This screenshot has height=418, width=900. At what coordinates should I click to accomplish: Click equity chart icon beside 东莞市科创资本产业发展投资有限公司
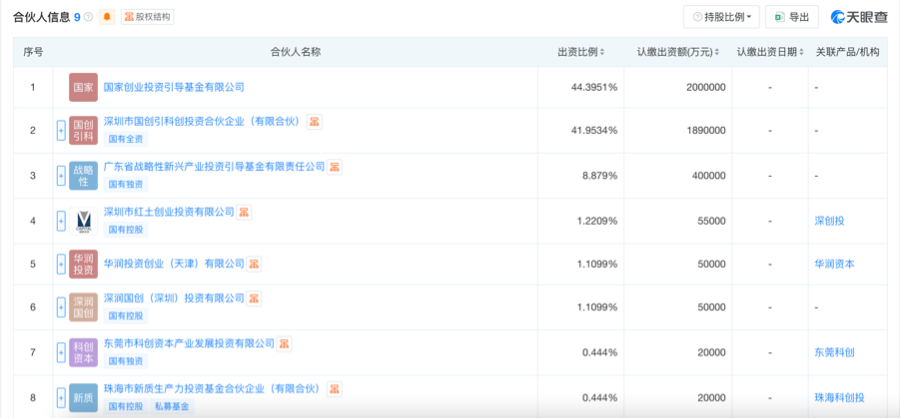point(284,343)
